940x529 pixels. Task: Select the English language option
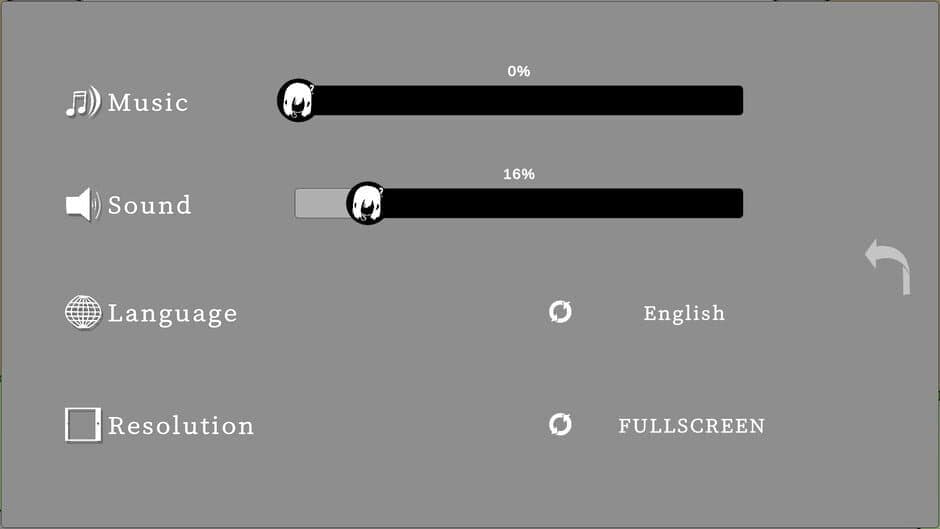point(684,313)
